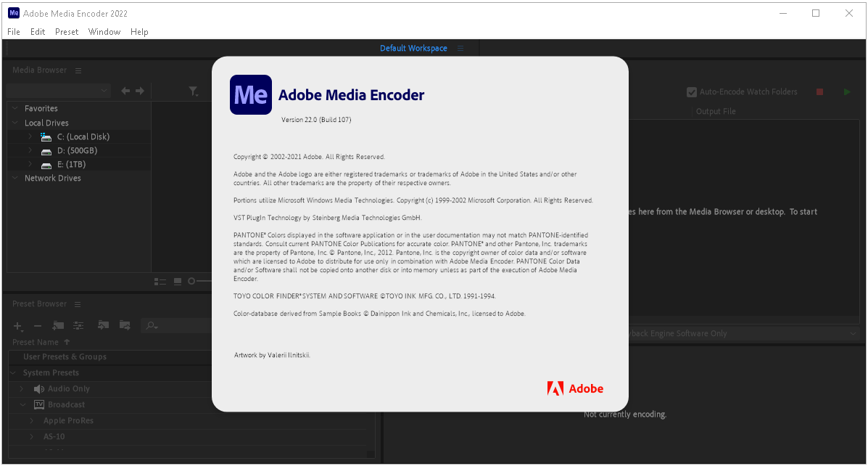Screen dimensions: 868x466
Task: Collapse the Network Drives section
Action: [15, 178]
